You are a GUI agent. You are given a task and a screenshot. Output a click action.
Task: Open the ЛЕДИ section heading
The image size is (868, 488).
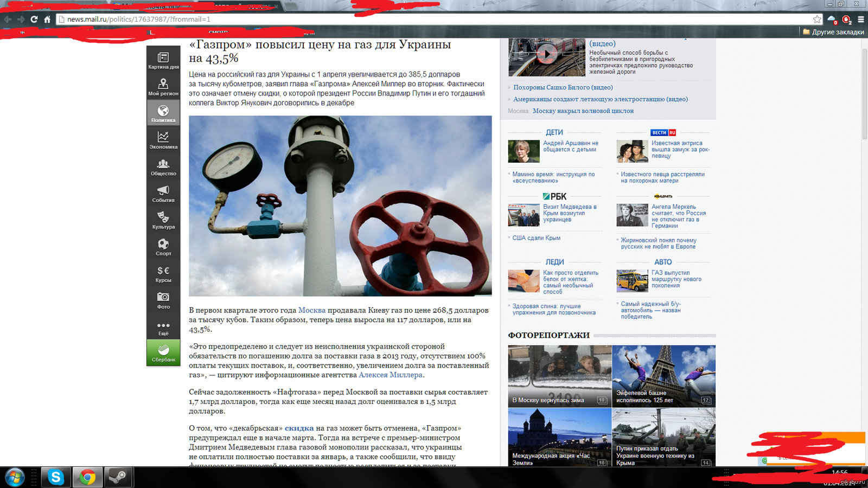[x=554, y=262]
